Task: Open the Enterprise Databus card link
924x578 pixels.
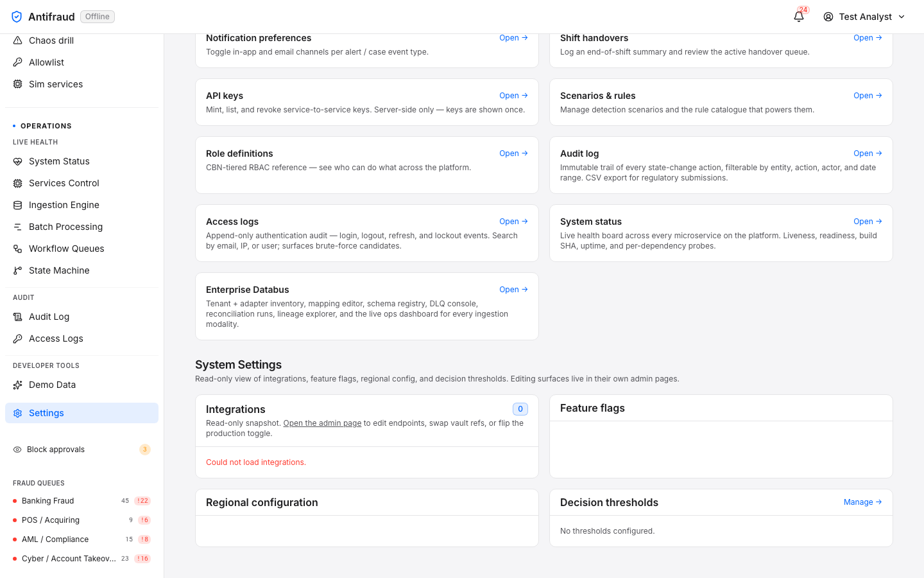Action: tap(513, 290)
